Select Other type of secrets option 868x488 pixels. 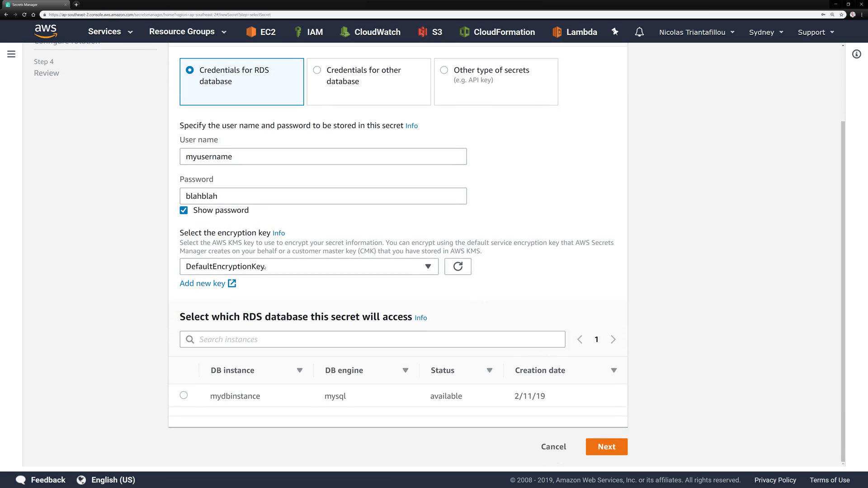496,82
